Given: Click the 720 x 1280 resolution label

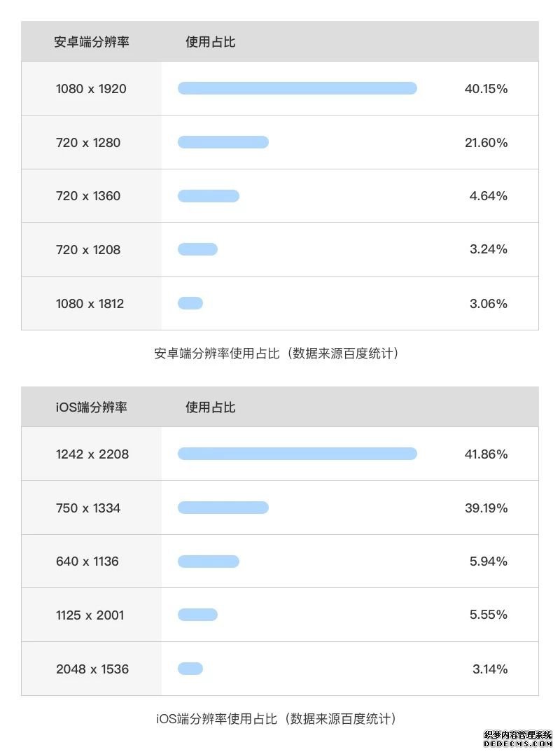Looking at the screenshot, I should 88,143.
